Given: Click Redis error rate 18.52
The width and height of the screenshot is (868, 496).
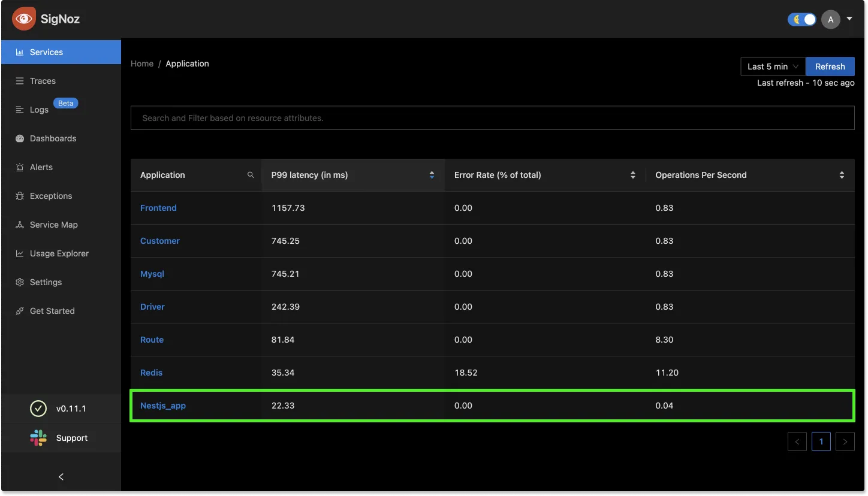Looking at the screenshot, I should tap(466, 373).
